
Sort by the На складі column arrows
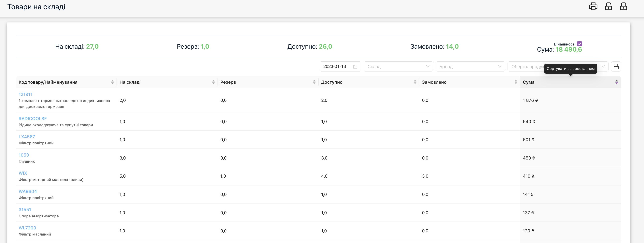click(x=213, y=82)
